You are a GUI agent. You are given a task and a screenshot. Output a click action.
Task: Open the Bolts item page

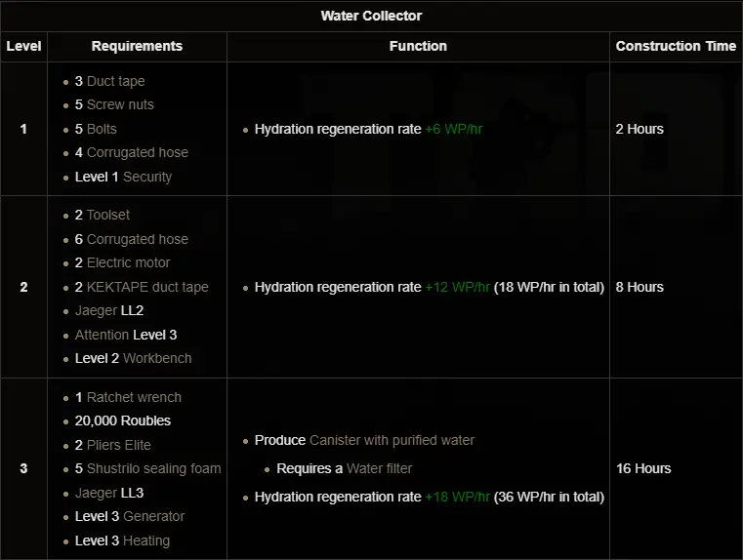coord(102,129)
